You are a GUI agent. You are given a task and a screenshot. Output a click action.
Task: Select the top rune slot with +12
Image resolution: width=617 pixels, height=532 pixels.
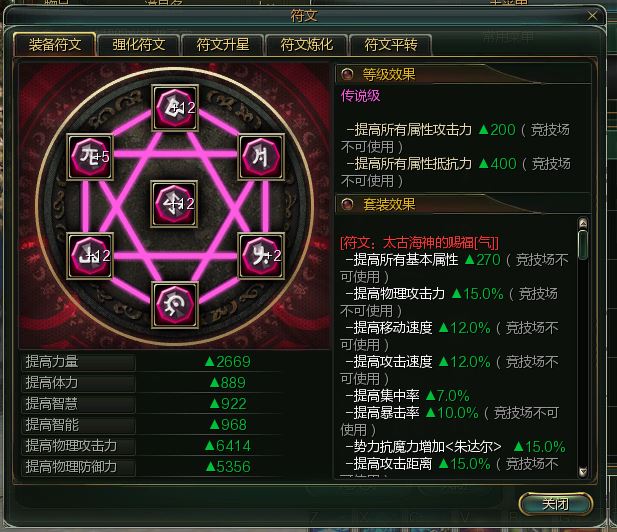click(175, 107)
